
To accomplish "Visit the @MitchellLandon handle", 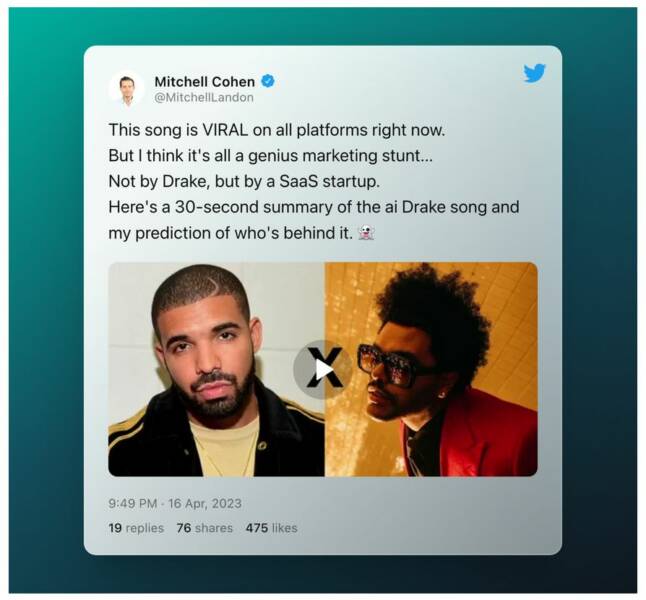I will click(x=204, y=98).
